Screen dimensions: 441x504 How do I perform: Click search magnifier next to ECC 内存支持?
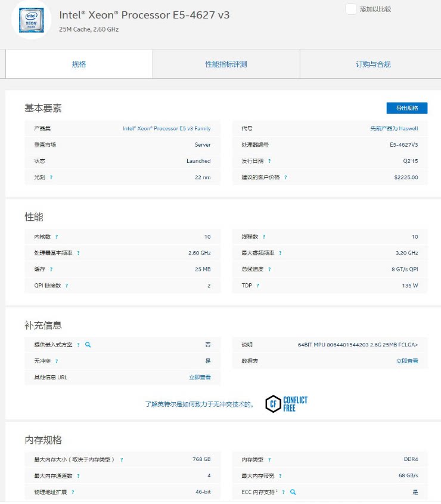[293, 492]
